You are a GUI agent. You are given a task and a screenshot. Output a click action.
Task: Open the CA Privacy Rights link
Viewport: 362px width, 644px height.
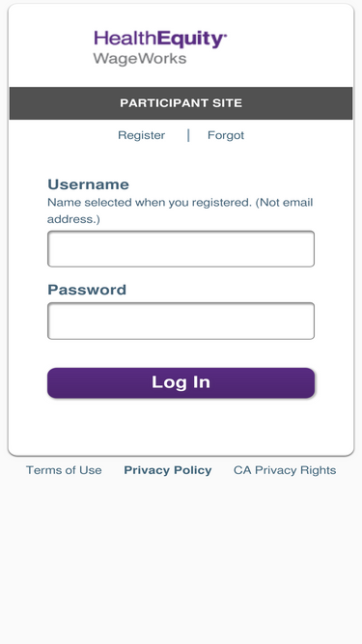point(285,470)
